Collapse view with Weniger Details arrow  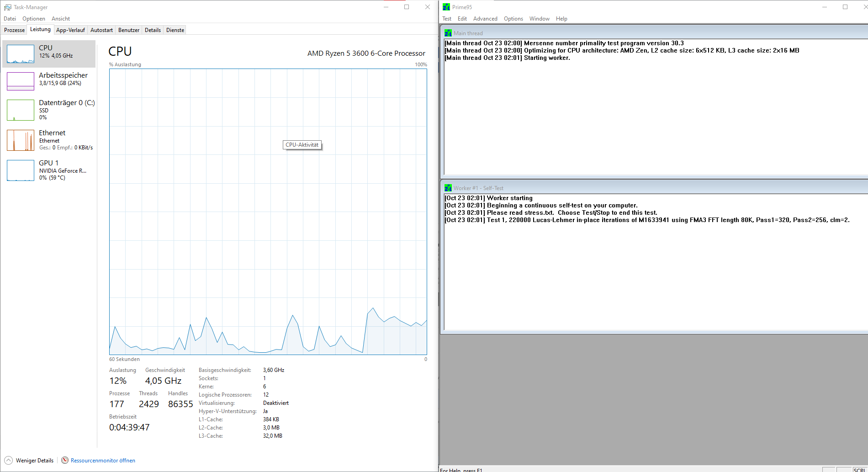point(9,460)
